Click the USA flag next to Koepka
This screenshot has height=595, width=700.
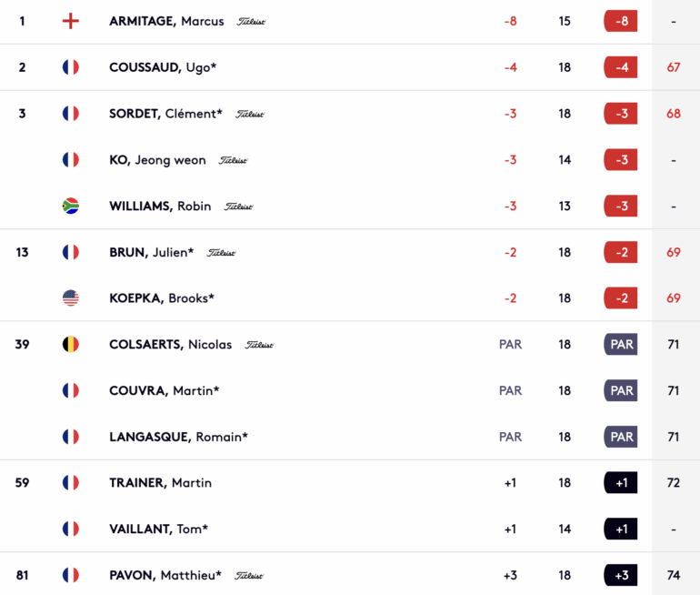pyautogui.click(x=71, y=297)
